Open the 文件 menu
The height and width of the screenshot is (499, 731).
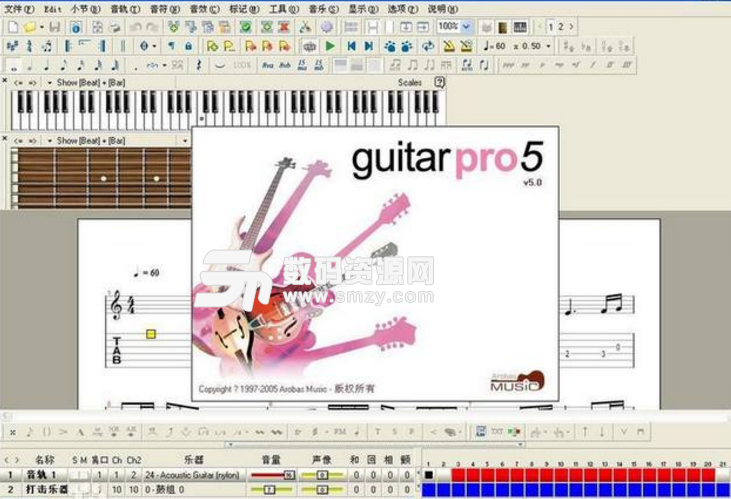click(19, 9)
